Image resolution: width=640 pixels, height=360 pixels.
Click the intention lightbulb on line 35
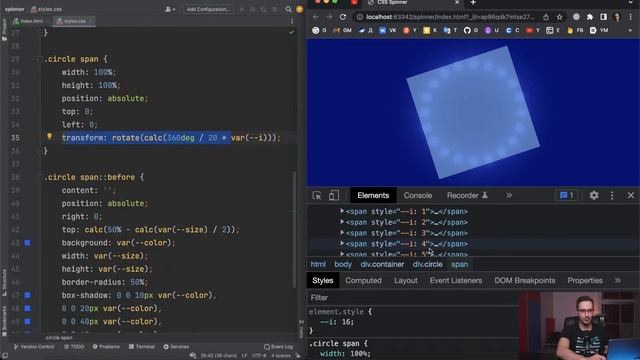point(49,136)
